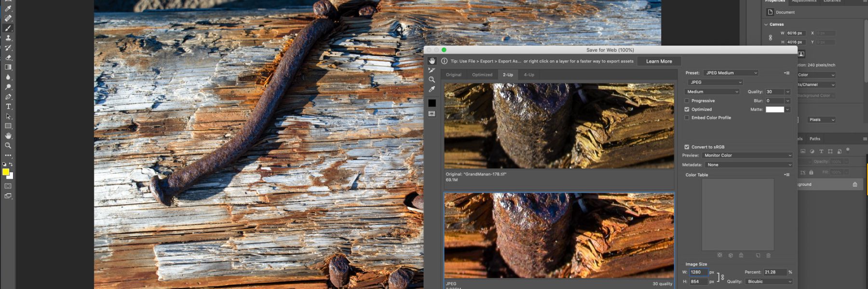Delete selected color in Color Table
This screenshot has height=289, width=868.
click(769, 255)
